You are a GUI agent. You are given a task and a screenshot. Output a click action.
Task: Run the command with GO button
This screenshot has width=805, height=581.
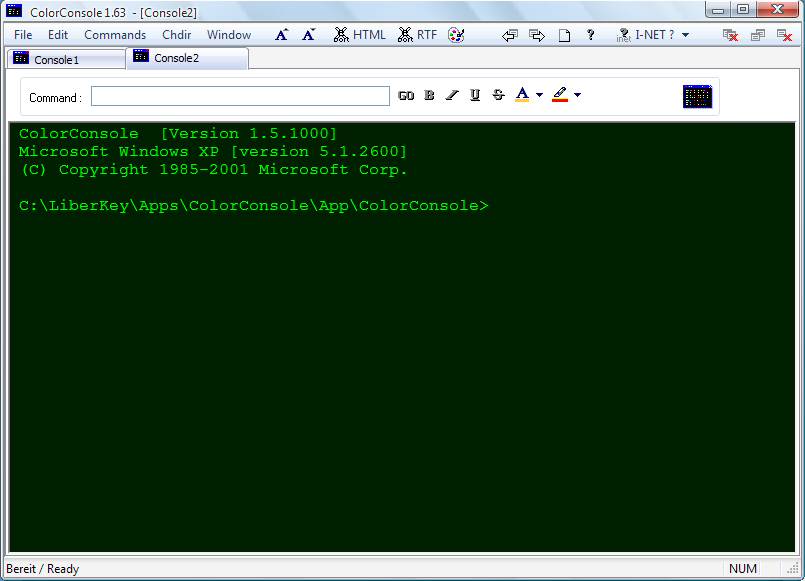(406, 95)
